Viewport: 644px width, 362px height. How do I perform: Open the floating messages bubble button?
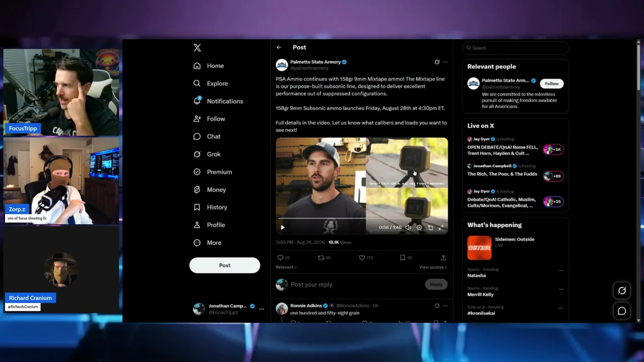622,311
